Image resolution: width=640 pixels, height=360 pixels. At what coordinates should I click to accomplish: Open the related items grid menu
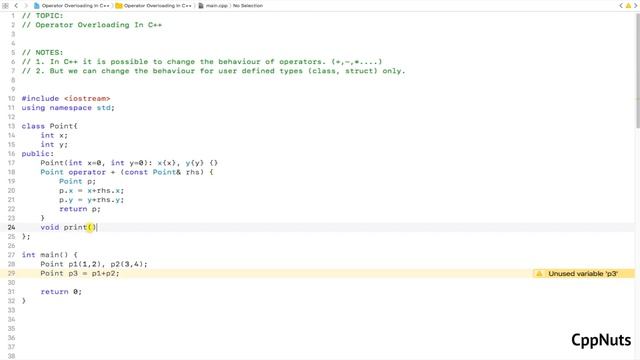tap(5, 6)
